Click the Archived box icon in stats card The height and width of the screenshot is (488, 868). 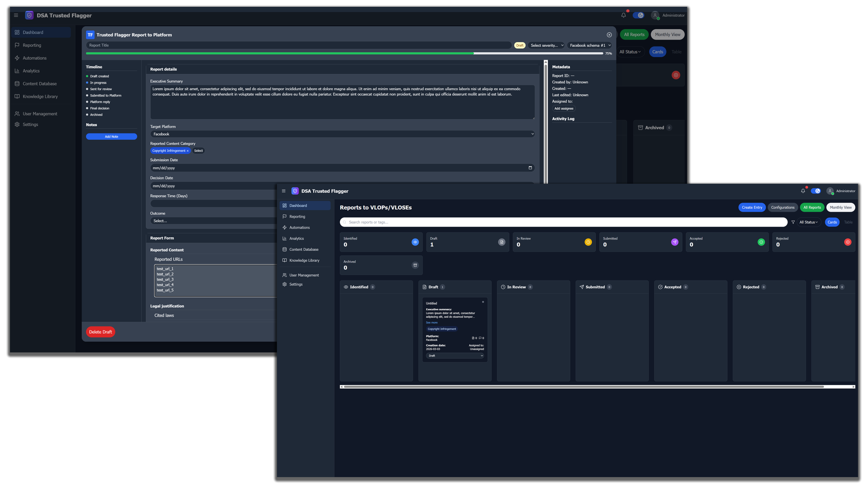(x=415, y=265)
